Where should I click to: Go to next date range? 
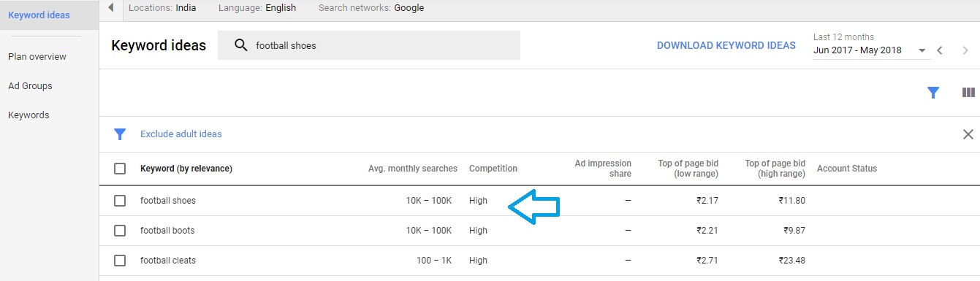(x=966, y=50)
